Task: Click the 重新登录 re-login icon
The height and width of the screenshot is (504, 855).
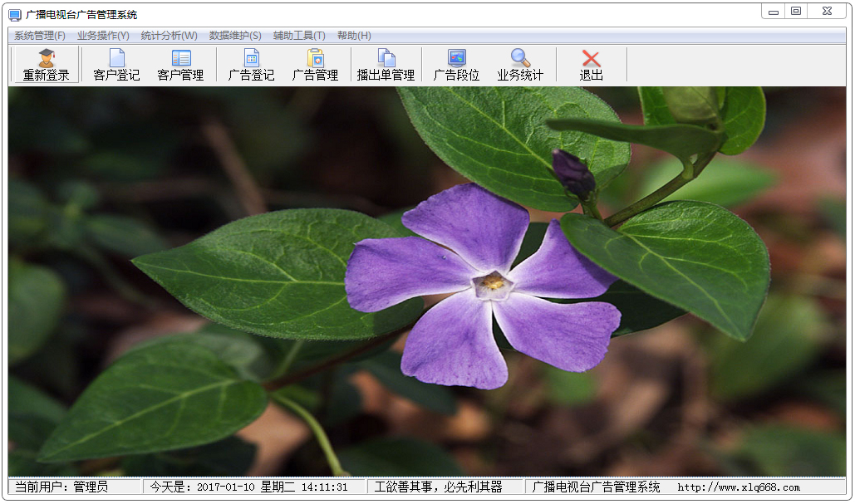Action: pyautogui.click(x=47, y=65)
